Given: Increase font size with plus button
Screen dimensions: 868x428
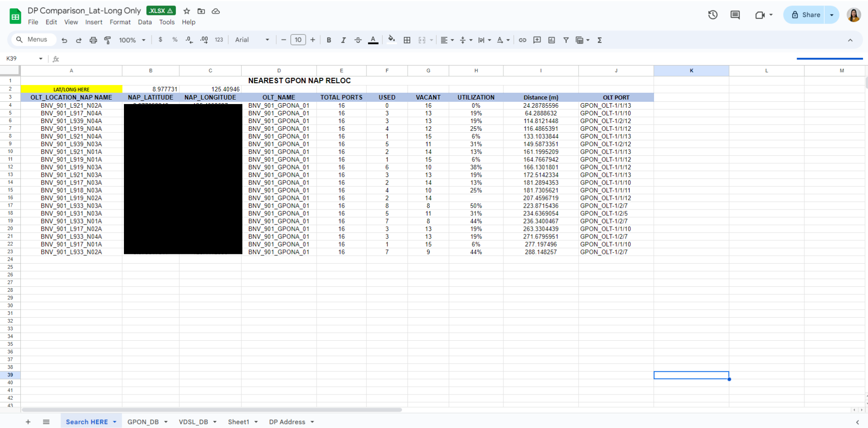Looking at the screenshot, I should (313, 40).
